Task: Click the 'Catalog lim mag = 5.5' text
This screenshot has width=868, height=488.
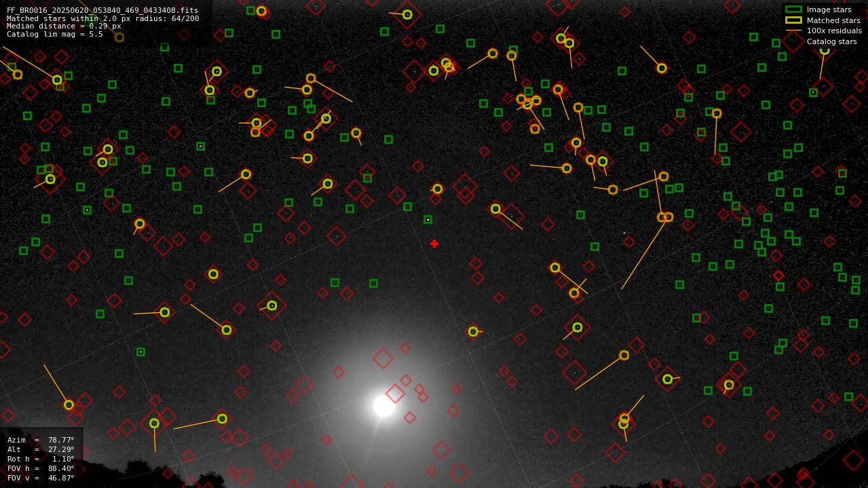Action: (x=55, y=34)
